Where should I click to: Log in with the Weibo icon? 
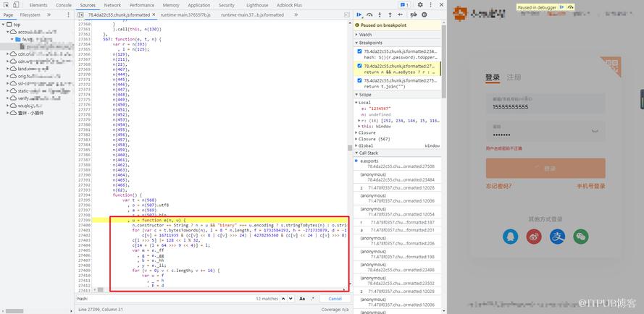(x=533, y=237)
